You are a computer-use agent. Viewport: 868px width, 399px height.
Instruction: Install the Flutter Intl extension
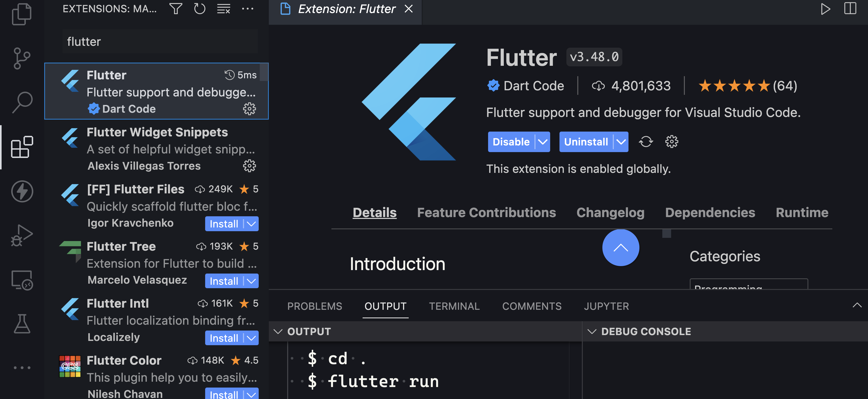(x=224, y=338)
